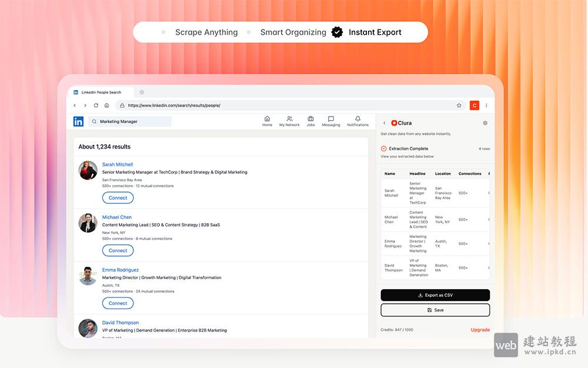Reload the page in browser
Viewport: 588px width, 368px height.
coord(96,105)
